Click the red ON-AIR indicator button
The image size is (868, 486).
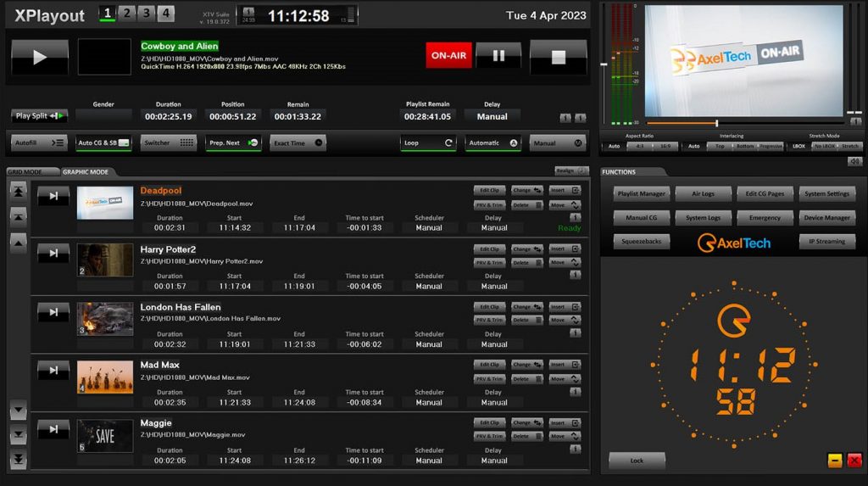(448, 55)
